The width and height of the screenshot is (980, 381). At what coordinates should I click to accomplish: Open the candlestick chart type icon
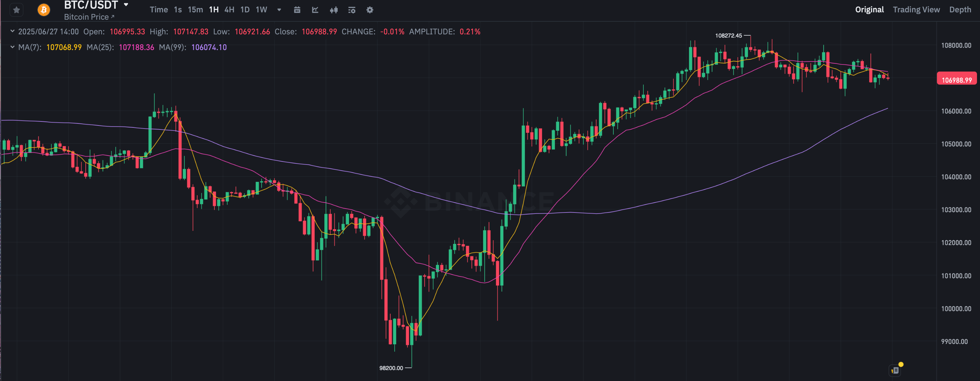334,10
